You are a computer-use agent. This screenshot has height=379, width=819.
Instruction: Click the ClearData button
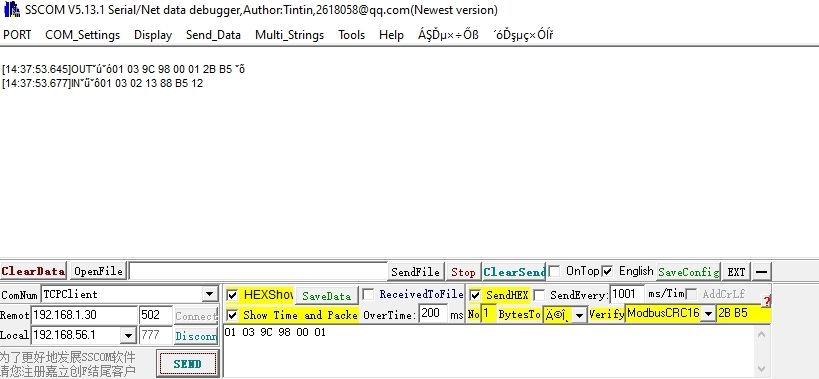click(x=33, y=271)
